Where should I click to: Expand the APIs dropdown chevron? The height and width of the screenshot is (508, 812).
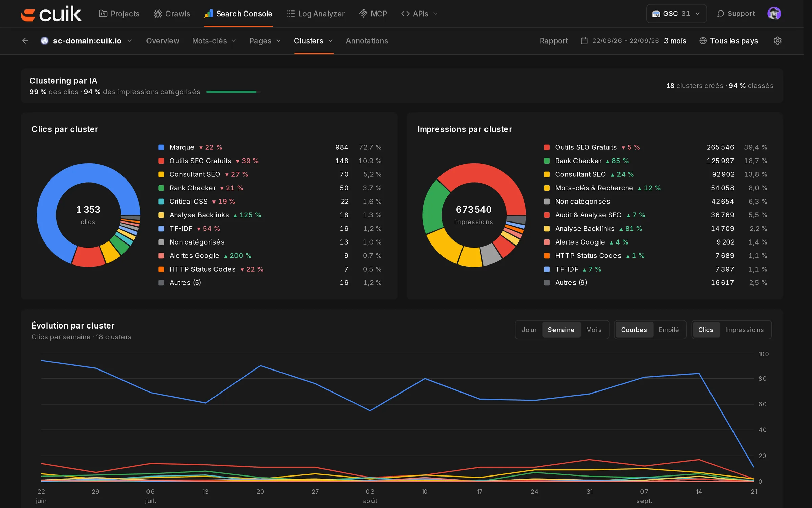(436, 14)
